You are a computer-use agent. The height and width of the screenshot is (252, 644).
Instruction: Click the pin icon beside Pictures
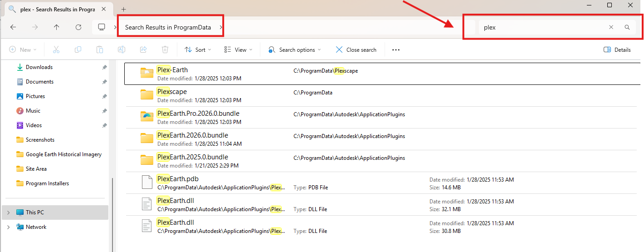(x=104, y=96)
